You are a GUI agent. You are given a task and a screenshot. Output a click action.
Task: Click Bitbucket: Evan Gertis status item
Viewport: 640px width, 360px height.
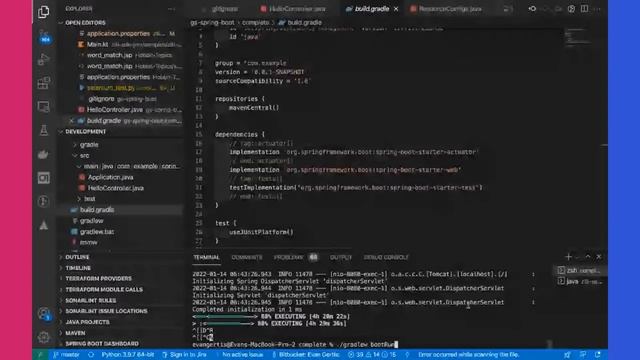coord(306,355)
